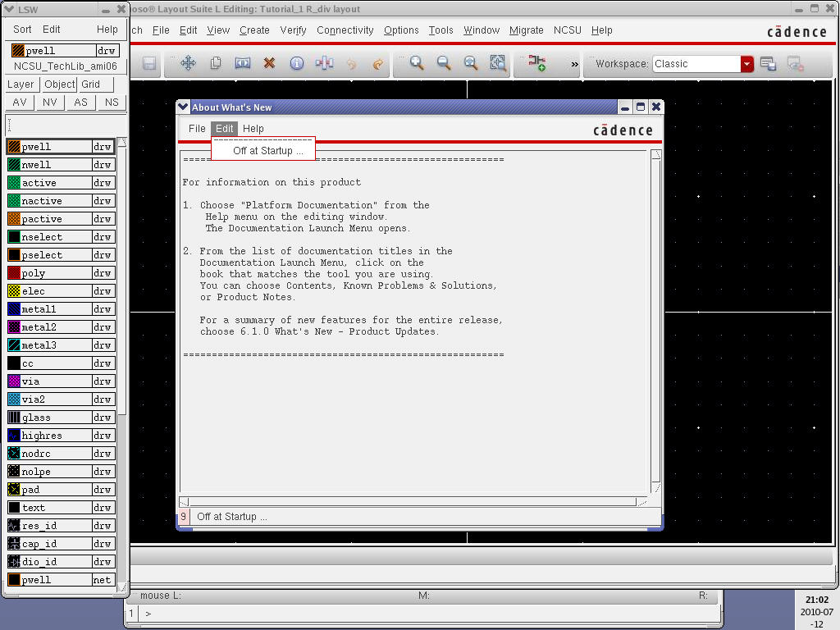Image resolution: width=840 pixels, height=630 pixels.
Task: Open the Workspace Classic dropdown
Action: [746, 64]
